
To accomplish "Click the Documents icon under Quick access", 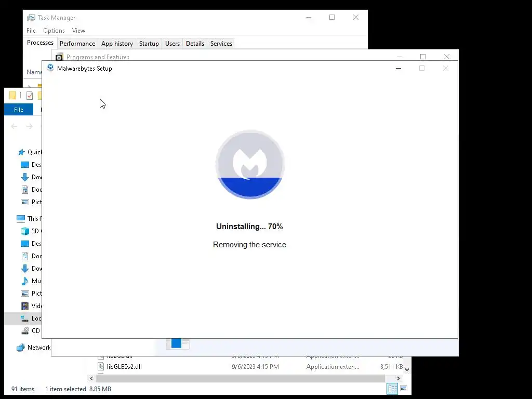I will 25,189.
